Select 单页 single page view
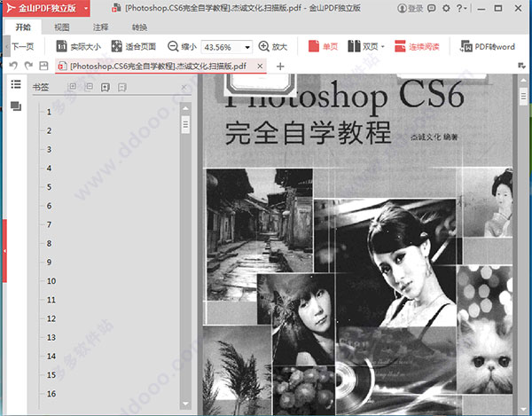 coord(323,46)
